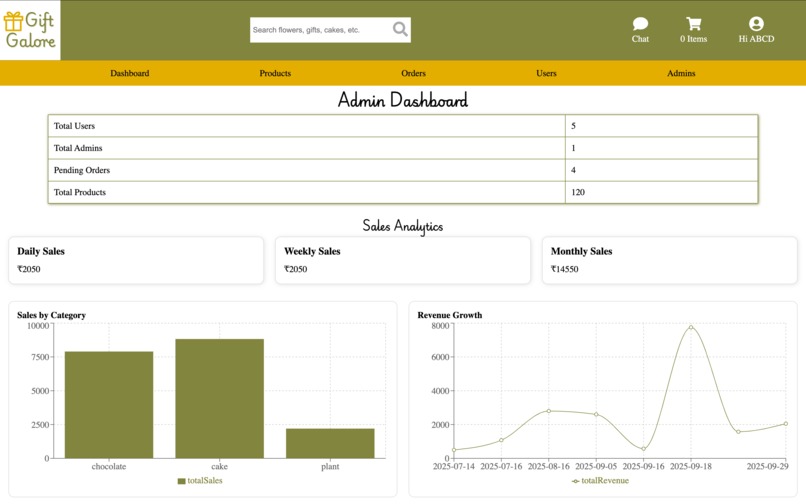Click the Admin Dashboard heading
This screenshot has height=504, width=806.
tap(402, 100)
